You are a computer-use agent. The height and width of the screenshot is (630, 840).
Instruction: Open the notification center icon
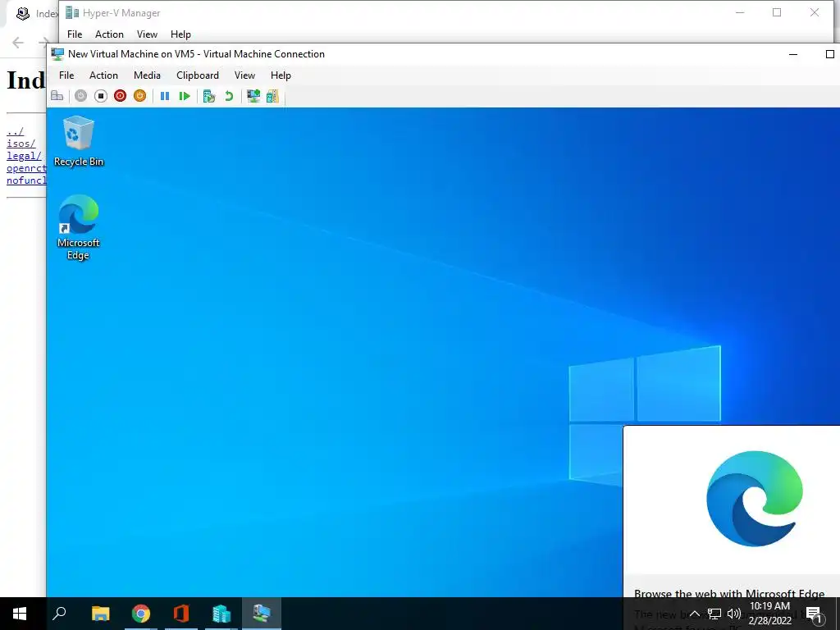click(x=813, y=614)
